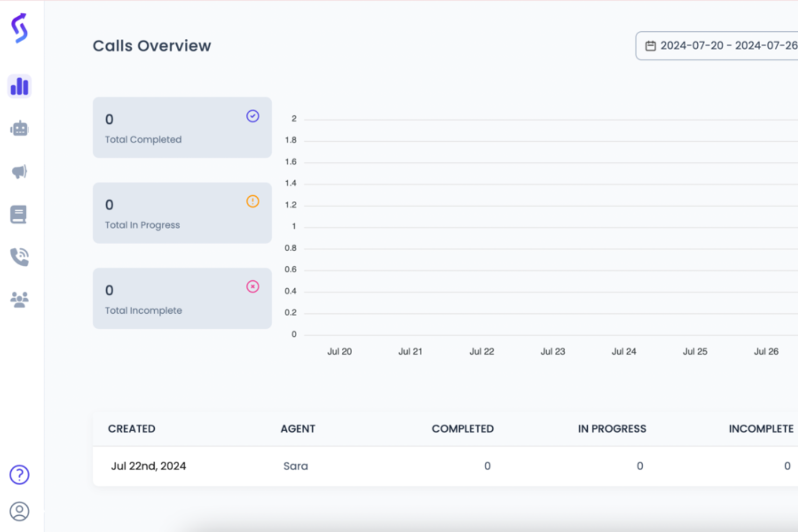Viewport: 798px width, 532px height.
Task: Sort the table by CREATED column
Action: click(132, 429)
